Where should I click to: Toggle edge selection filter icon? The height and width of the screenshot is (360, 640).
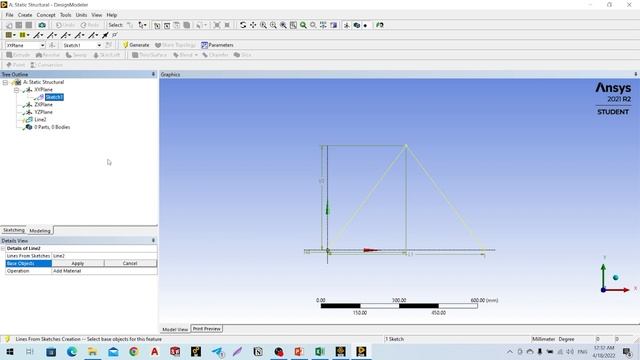167,25
